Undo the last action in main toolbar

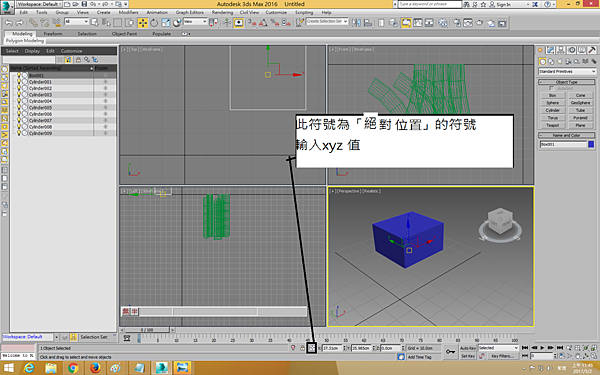pyautogui.click(x=8, y=23)
